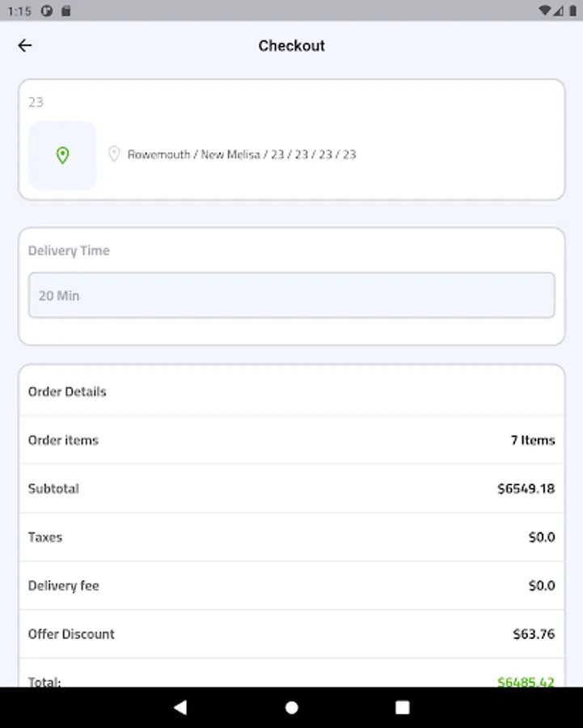Tap the Checkout page title
Screen dimensions: 583x728
point(291,46)
